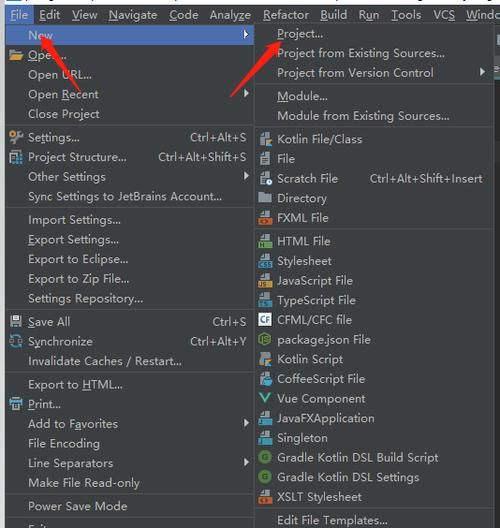500x528 pixels.
Task: Click the Gradle Kotlin DSL Settings icon
Action: pos(265,477)
